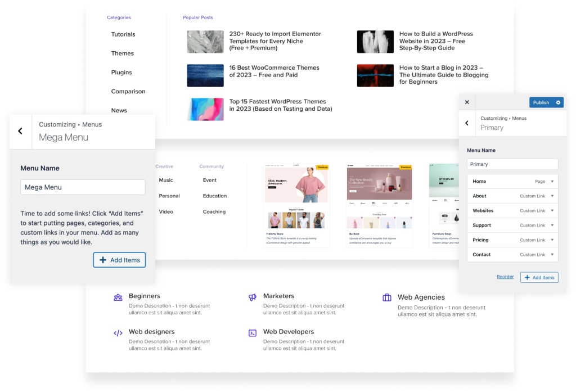Image resolution: width=576 pixels, height=392 pixels.
Task: Click the Reorder link
Action: pyautogui.click(x=505, y=277)
